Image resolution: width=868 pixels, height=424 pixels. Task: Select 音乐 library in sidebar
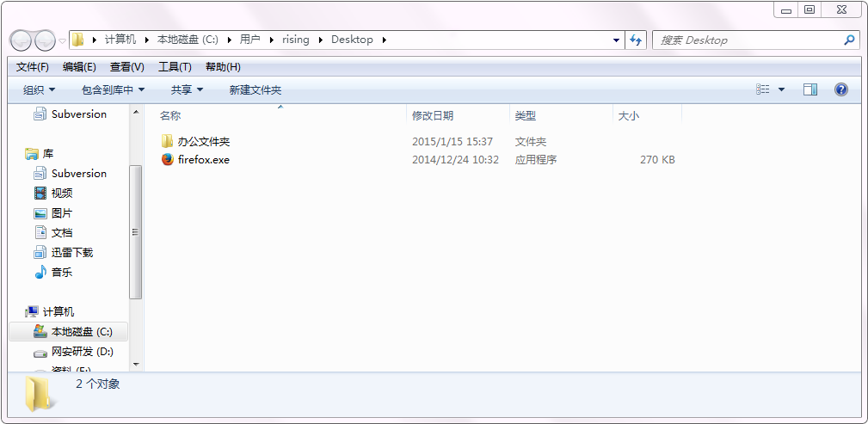[62, 273]
